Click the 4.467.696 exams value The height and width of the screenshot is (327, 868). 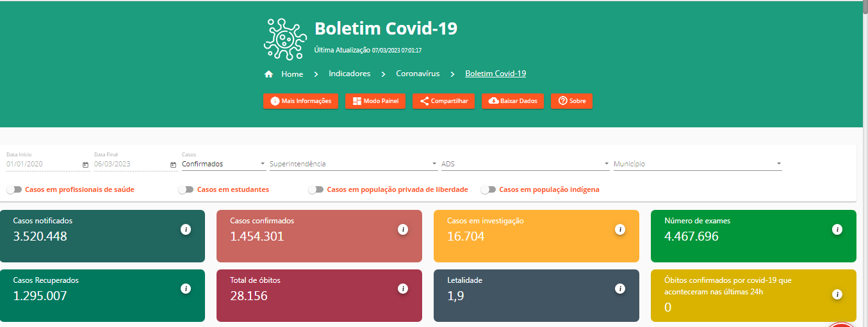tap(691, 236)
